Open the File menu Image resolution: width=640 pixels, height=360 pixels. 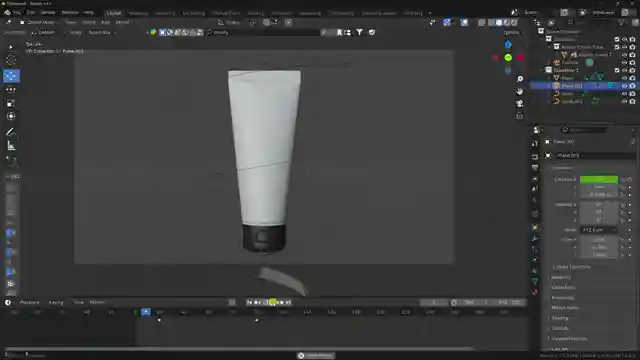17,13
